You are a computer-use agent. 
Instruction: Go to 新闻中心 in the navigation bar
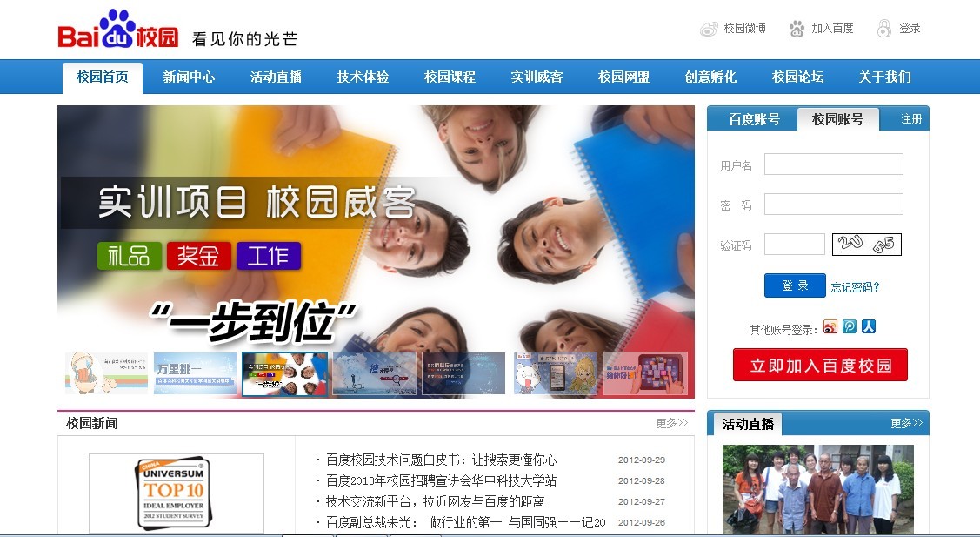(x=189, y=77)
